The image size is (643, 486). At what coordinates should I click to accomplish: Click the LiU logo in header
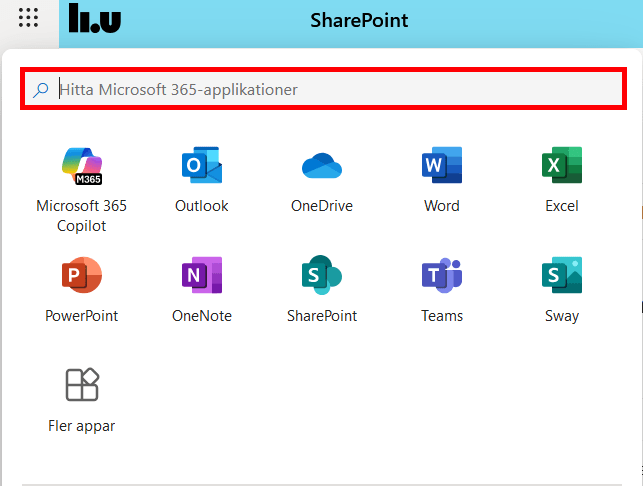[x=95, y=18]
